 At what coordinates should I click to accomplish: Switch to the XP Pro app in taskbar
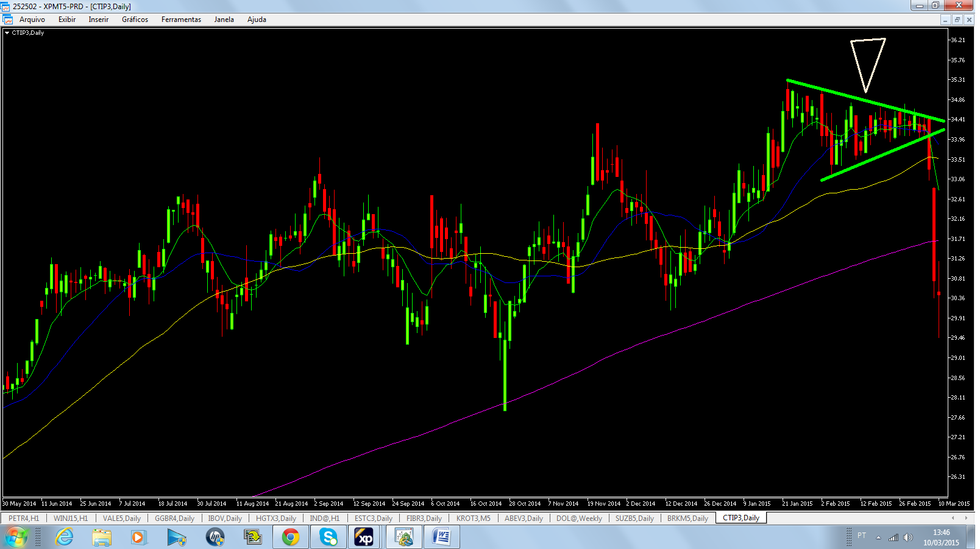click(x=364, y=537)
